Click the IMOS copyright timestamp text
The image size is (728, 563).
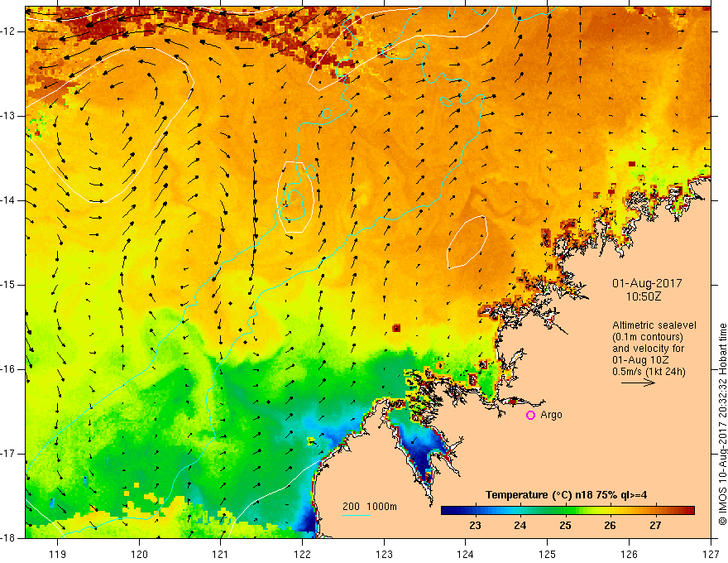722,425
